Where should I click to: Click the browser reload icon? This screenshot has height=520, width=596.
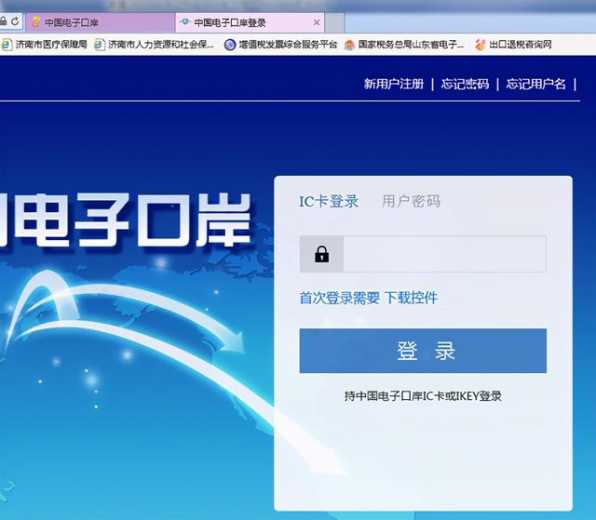click(x=15, y=21)
